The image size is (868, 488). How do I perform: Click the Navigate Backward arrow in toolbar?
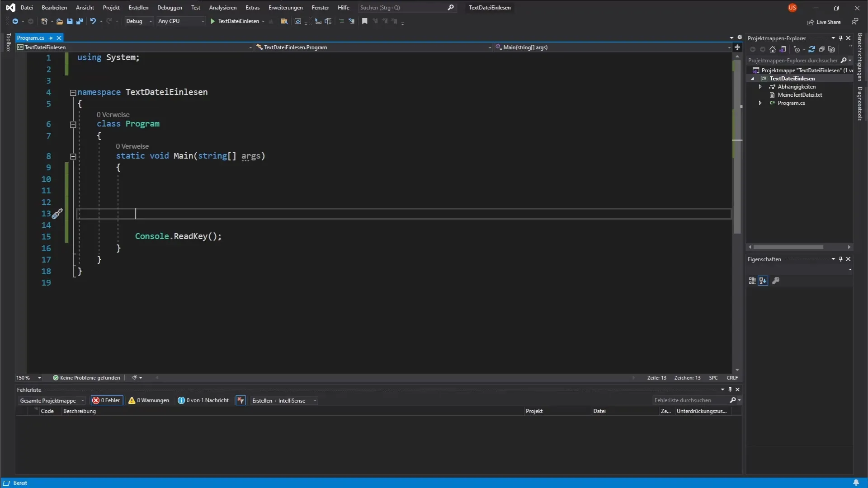[x=15, y=21]
